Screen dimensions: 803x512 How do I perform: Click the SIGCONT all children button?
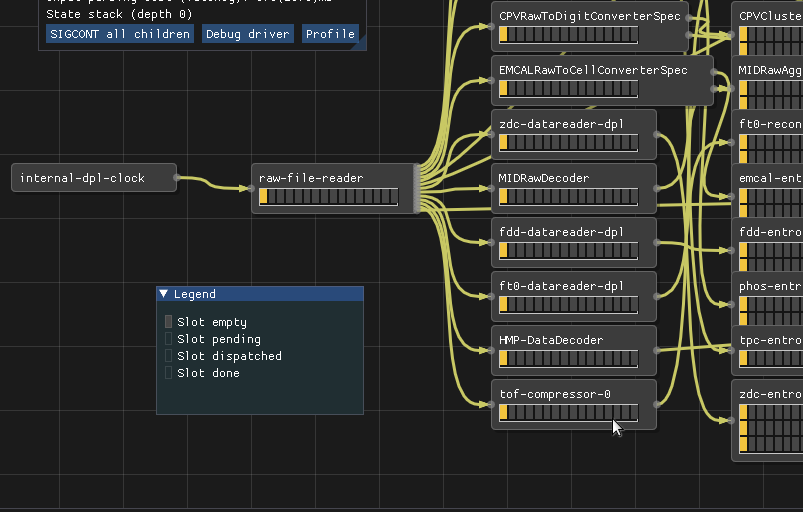tap(120, 34)
